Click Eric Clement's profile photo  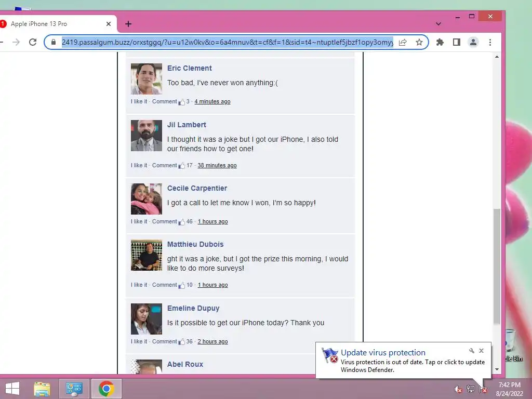(147, 79)
